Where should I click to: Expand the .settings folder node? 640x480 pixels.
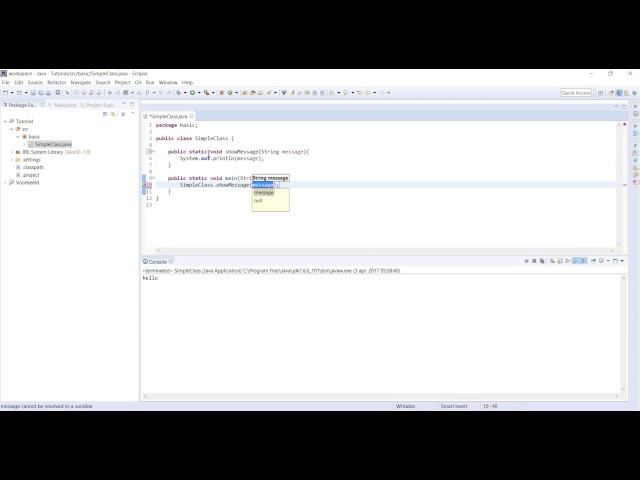point(11,160)
